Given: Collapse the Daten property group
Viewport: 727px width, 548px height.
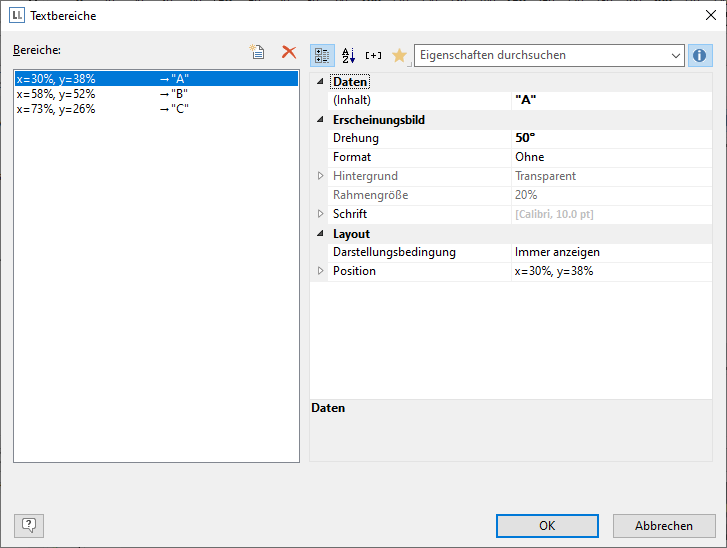Looking at the screenshot, I should coord(320,82).
